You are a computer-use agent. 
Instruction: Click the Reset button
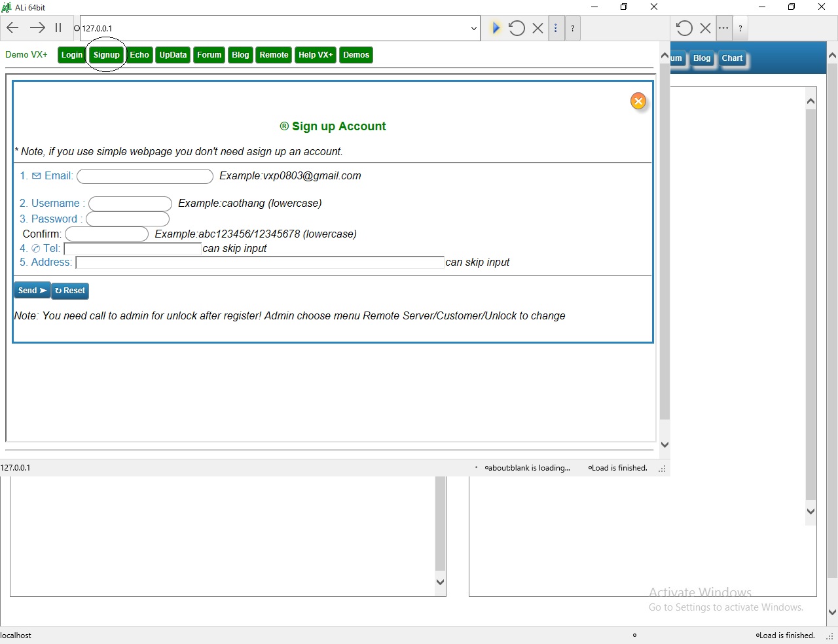tap(70, 291)
